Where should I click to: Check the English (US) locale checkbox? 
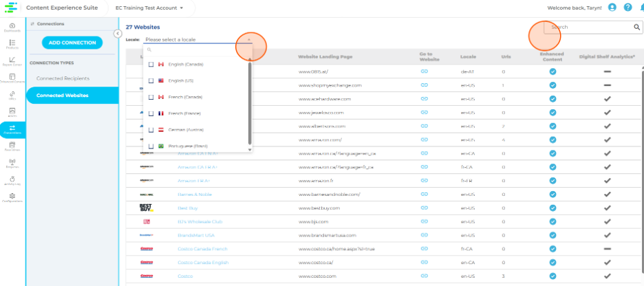pos(151,81)
